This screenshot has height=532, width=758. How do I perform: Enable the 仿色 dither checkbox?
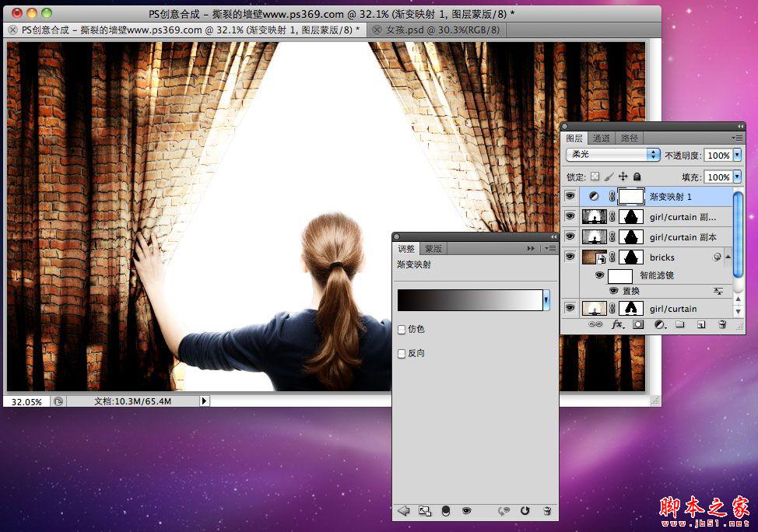402,330
